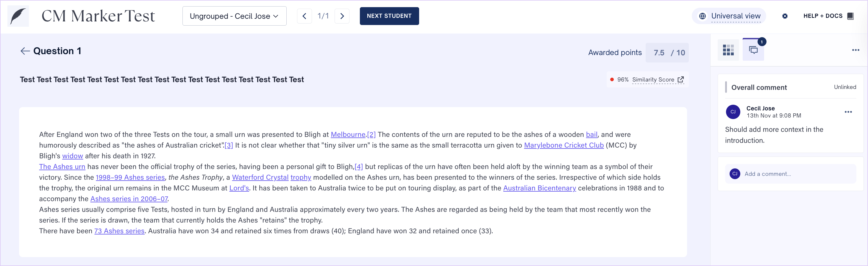The height and width of the screenshot is (266, 868).
Task: Edit the awarded points 7.5 field
Action: (x=659, y=53)
